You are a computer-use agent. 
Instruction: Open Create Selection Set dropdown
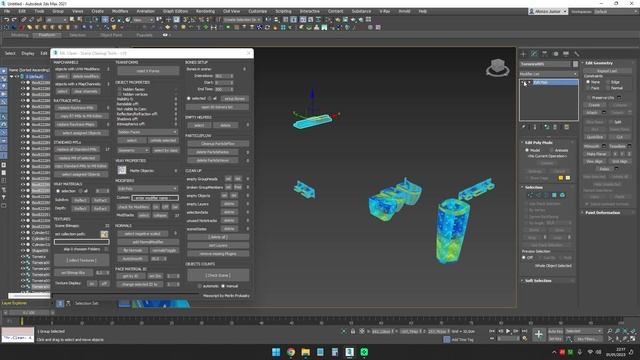click(242, 20)
